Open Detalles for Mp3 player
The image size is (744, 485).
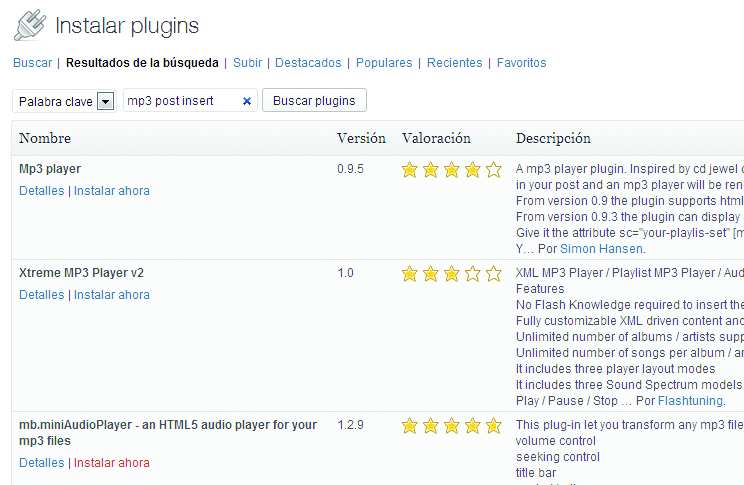(42, 191)
